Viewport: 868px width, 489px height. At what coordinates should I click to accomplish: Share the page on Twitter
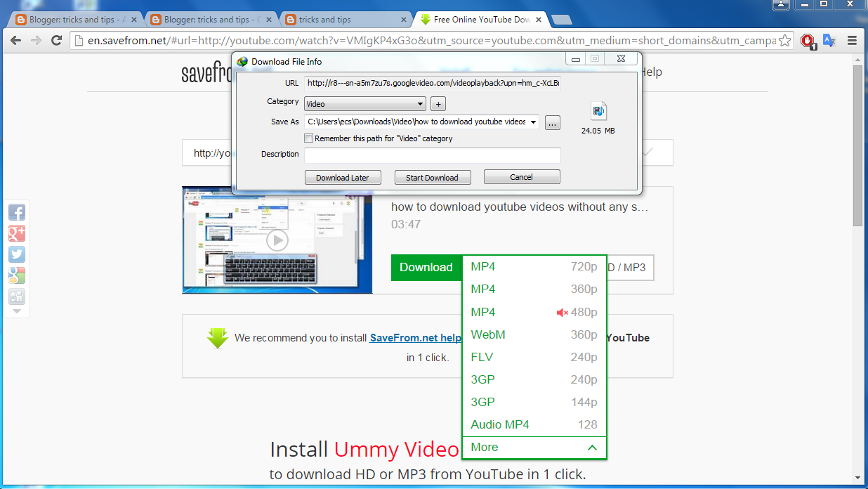point(17,254)
